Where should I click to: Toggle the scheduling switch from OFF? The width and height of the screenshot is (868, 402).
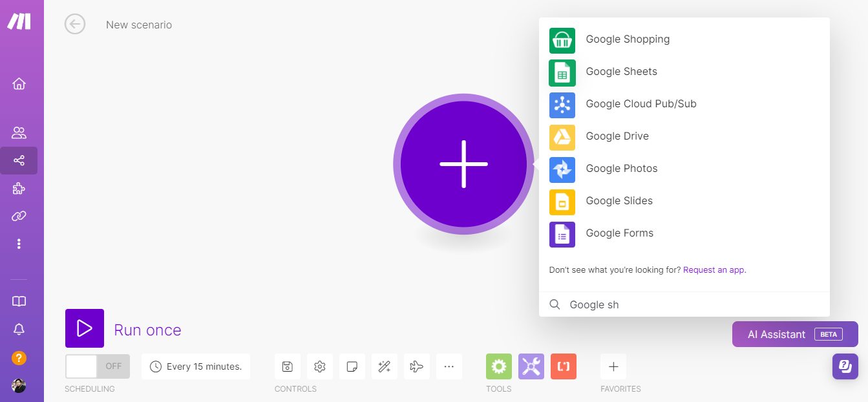click(x=97, y=366)
